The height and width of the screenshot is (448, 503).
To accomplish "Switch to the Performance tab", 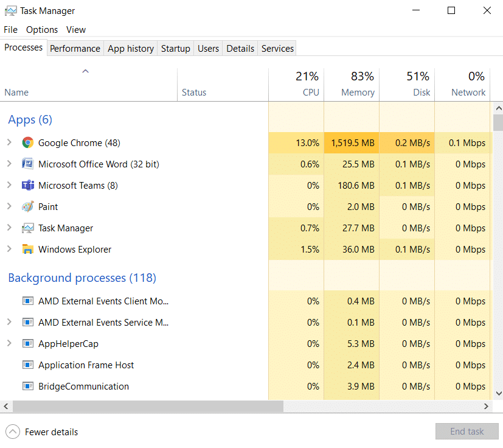I will click(75, 49).
